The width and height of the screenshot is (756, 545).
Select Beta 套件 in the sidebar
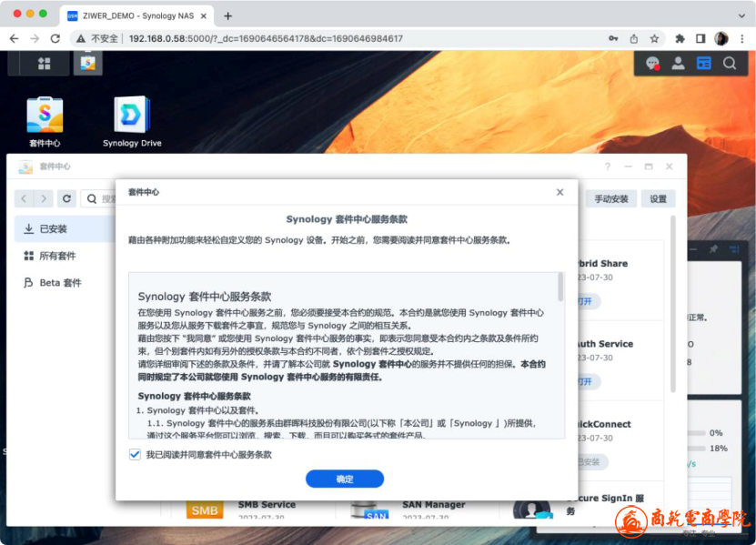tap(66, 283)
